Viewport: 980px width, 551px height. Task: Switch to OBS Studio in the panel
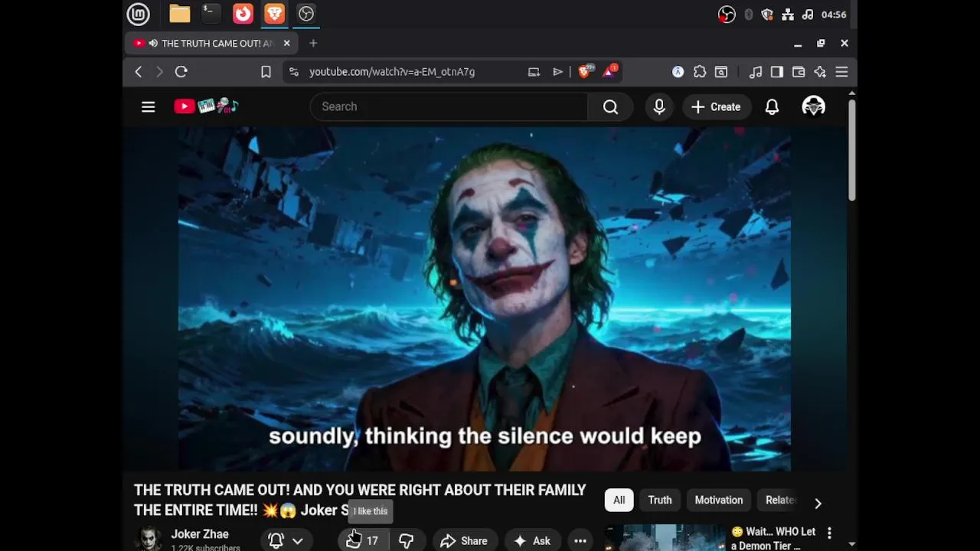(x=306, y=14)
